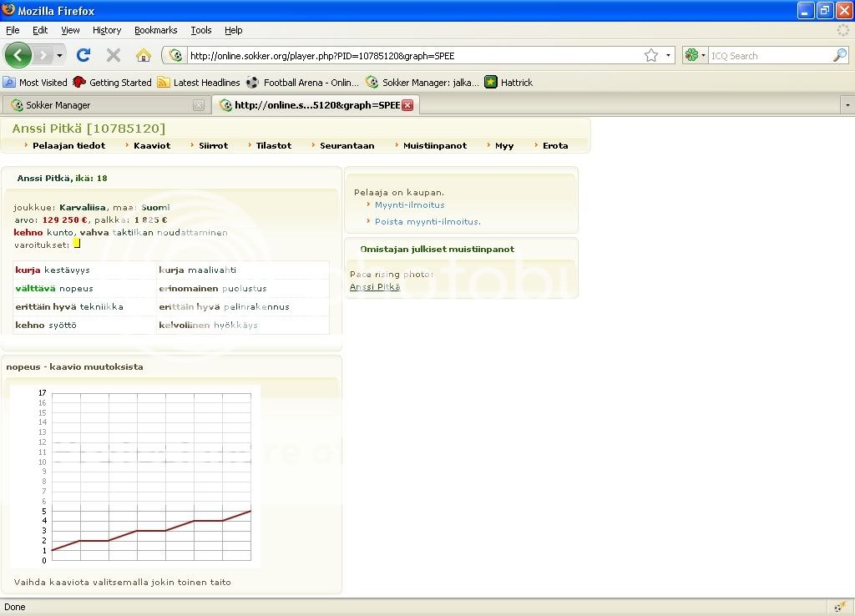
Task: Click the Home icon in the toolbar
Action: tap(144, 55)
